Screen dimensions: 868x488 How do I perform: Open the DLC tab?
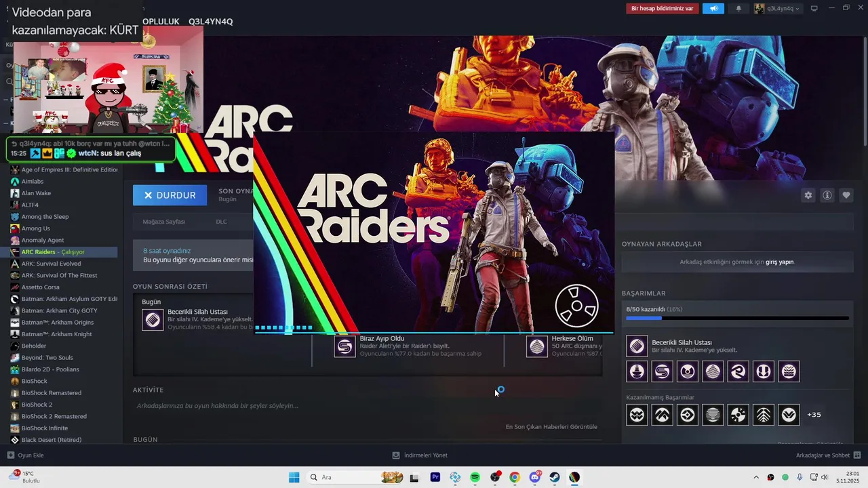(221, 222)
